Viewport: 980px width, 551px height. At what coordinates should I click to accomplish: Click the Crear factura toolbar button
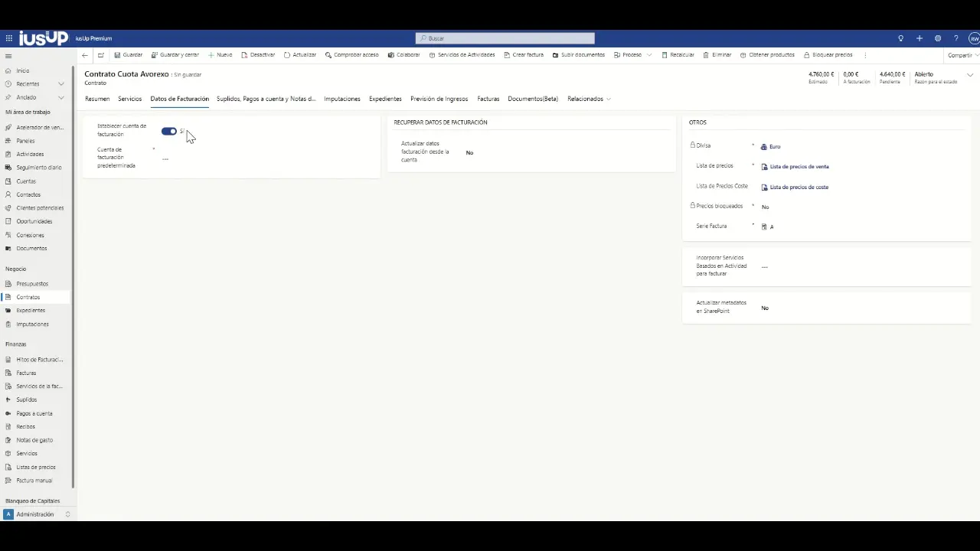[524, 55]
